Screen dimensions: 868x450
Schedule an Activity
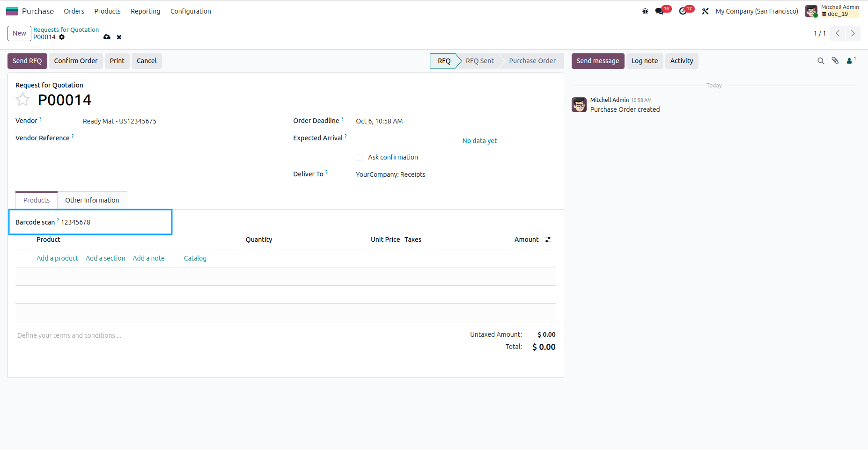click(x=682, y=61)
